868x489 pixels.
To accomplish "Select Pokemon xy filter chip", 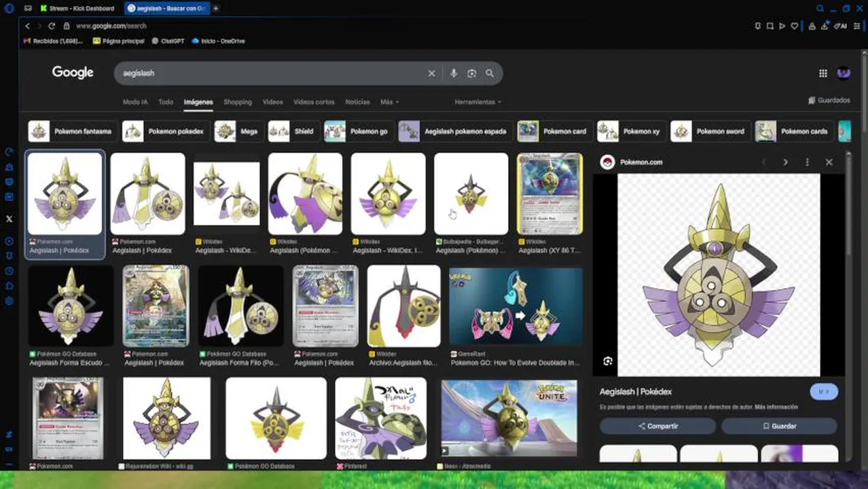I will 630,132.
